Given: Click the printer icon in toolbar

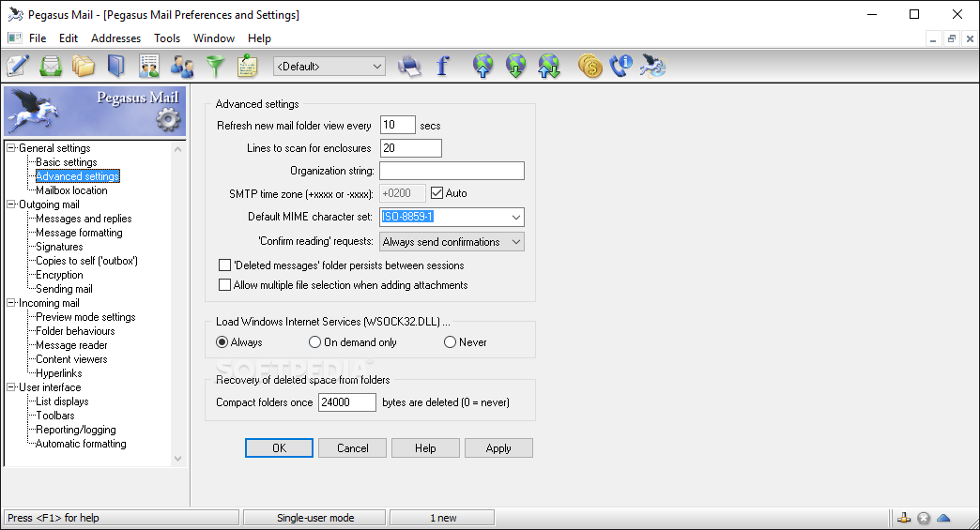Looking at the screenshot, I should 409,66.
